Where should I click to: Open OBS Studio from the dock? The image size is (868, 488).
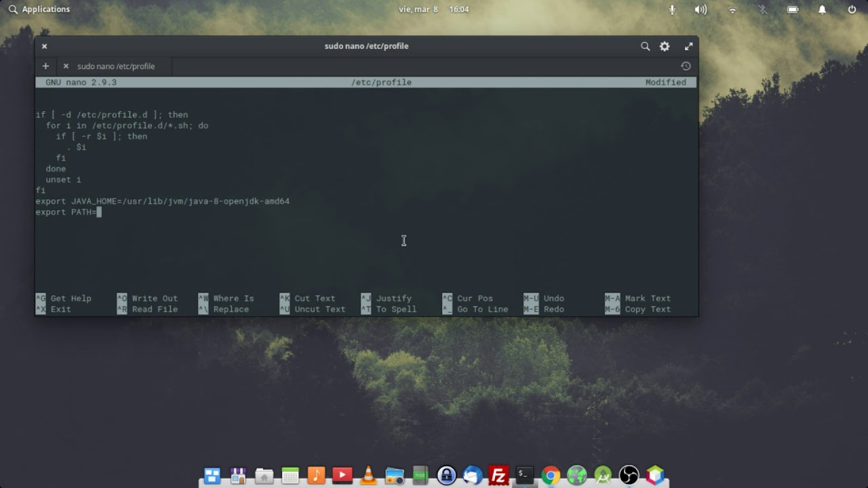point(629,475)
